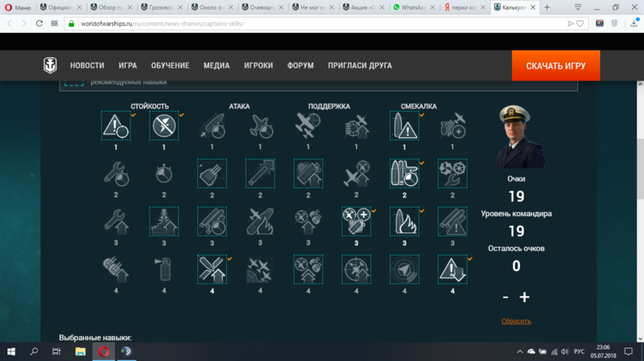This screenshot has width=644, height=361.
Task: Select the level 2 stopwatch Jack of All Trades skill
Action: pos(164,174)
